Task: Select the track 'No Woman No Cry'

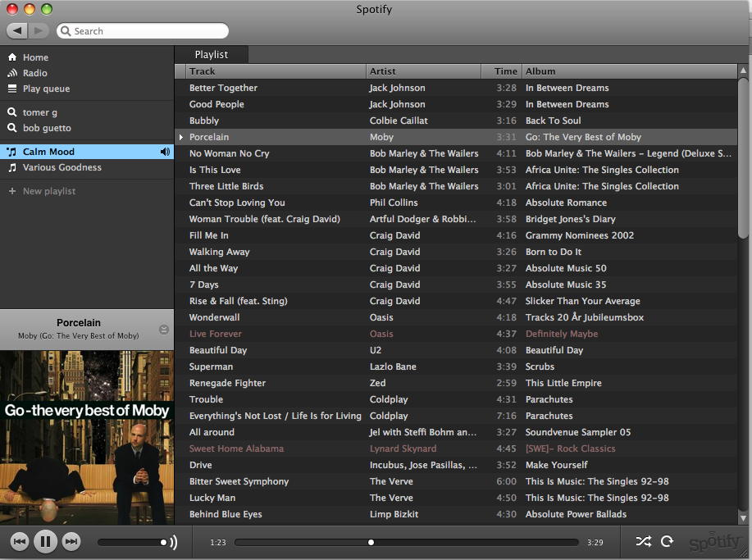Action: coord(230,153)
